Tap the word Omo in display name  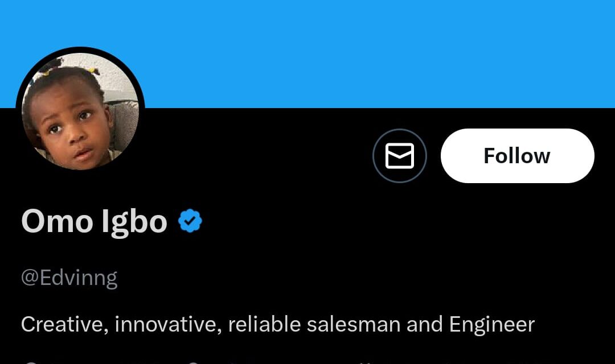click(57, 221)
